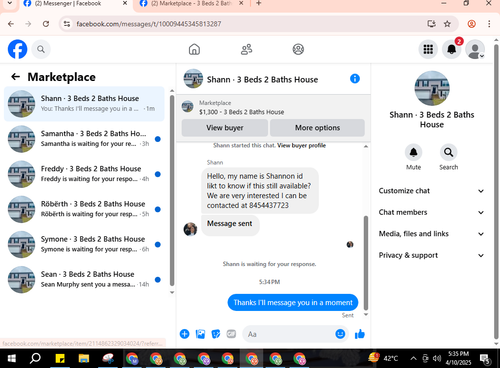Click the More options button
This screenshot has height=368, width=500.
point(317,128)
